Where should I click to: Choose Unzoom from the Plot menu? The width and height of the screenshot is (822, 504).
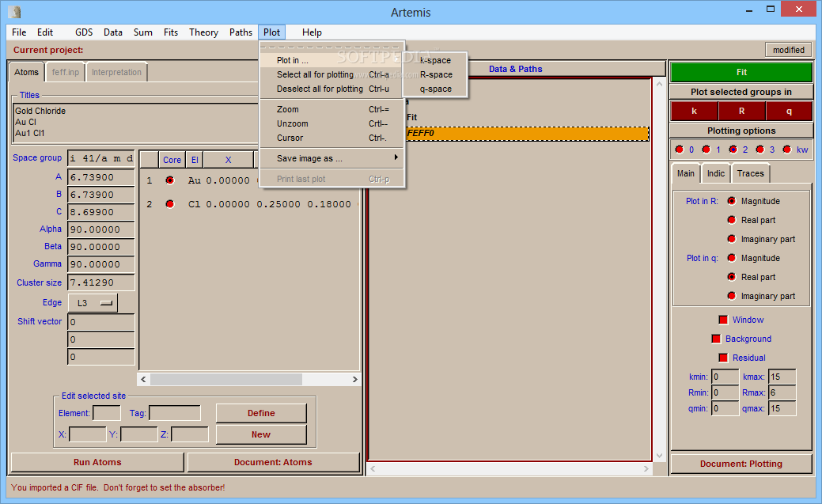pos(331,123)
